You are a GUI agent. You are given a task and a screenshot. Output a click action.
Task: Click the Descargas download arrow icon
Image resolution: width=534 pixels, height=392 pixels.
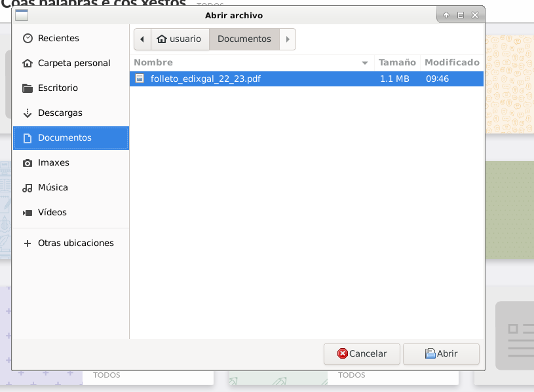(28, 113)
